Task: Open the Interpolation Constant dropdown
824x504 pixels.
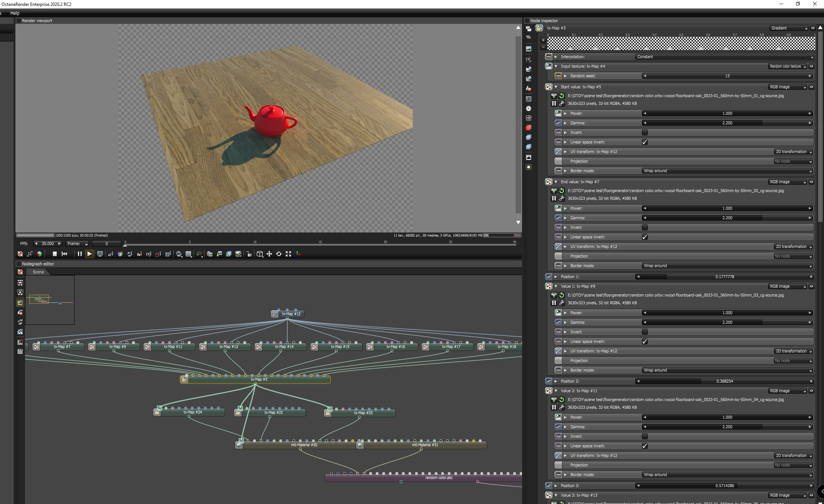Action: pyautogui.click(x=724, y=57)
